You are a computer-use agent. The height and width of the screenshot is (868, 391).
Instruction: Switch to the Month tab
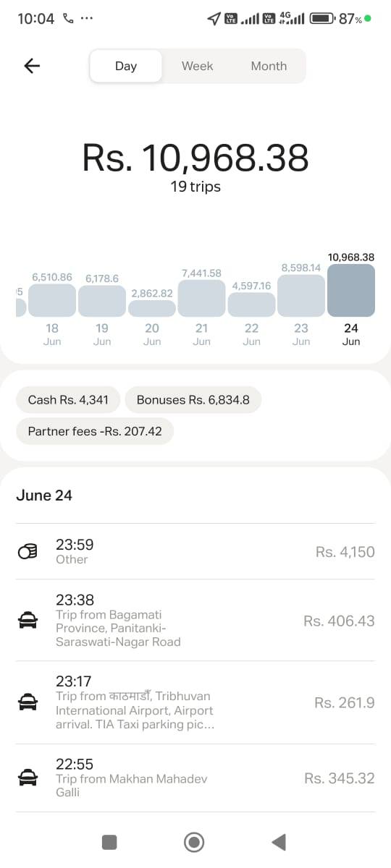tap(269, 66)
